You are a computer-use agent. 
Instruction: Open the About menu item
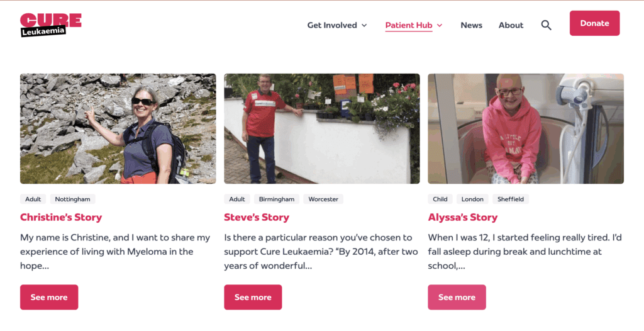(x=511, y=25)
